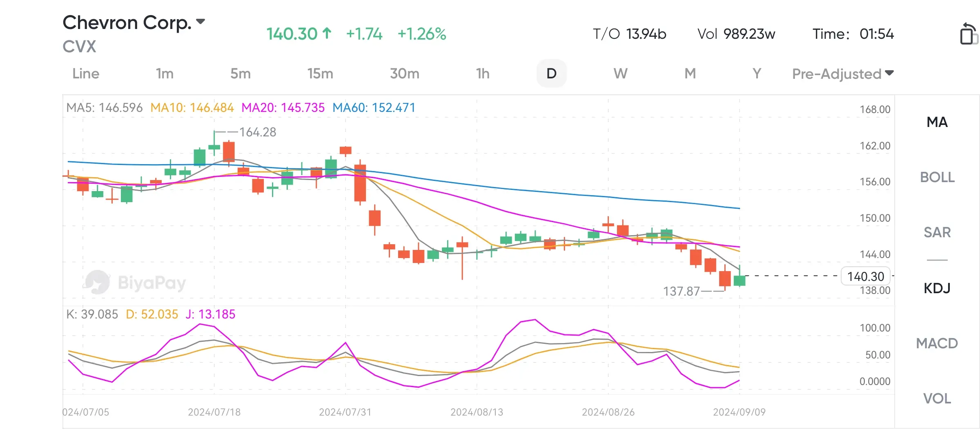Click the D: 52.035 value
Viewport: 980px width, 441px height.
coord(152,314)
